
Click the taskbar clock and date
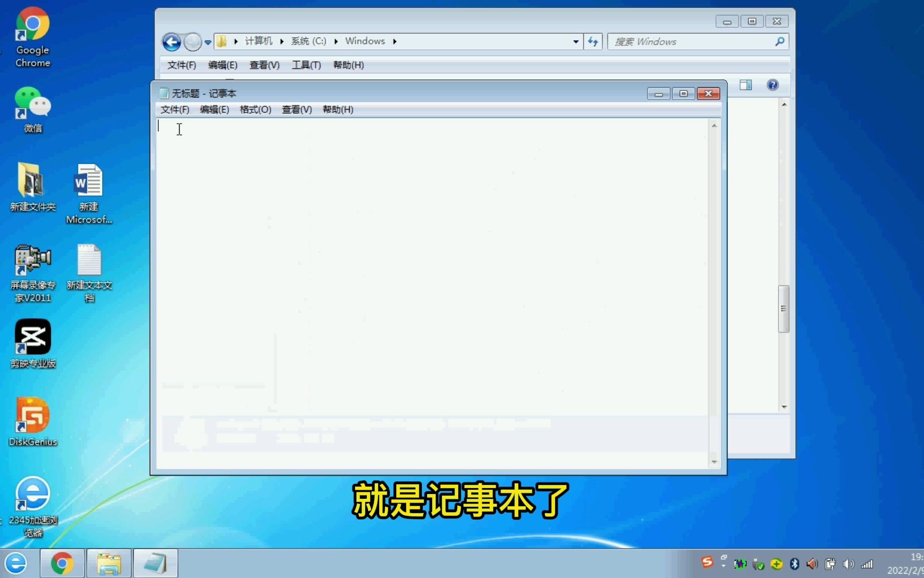click(x=905, y=564)
